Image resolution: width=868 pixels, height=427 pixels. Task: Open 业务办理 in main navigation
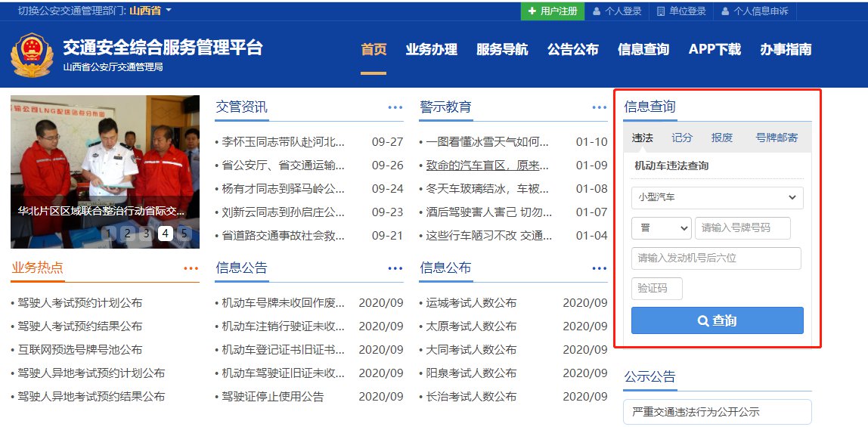click(x=431, y=50)
